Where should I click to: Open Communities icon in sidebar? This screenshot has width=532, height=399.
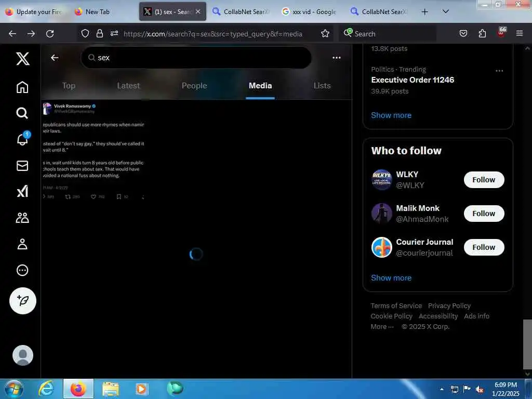coord(22,218)
